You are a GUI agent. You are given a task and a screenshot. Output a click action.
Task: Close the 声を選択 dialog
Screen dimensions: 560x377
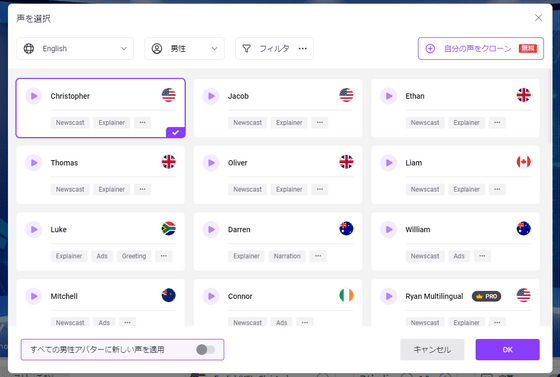click(538, 17)
